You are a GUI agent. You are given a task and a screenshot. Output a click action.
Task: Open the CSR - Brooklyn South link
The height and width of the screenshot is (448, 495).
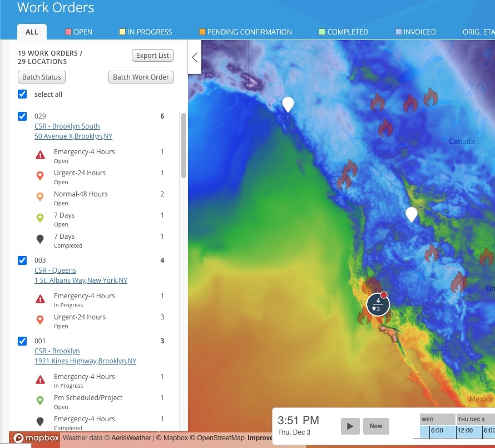(67, 126)
